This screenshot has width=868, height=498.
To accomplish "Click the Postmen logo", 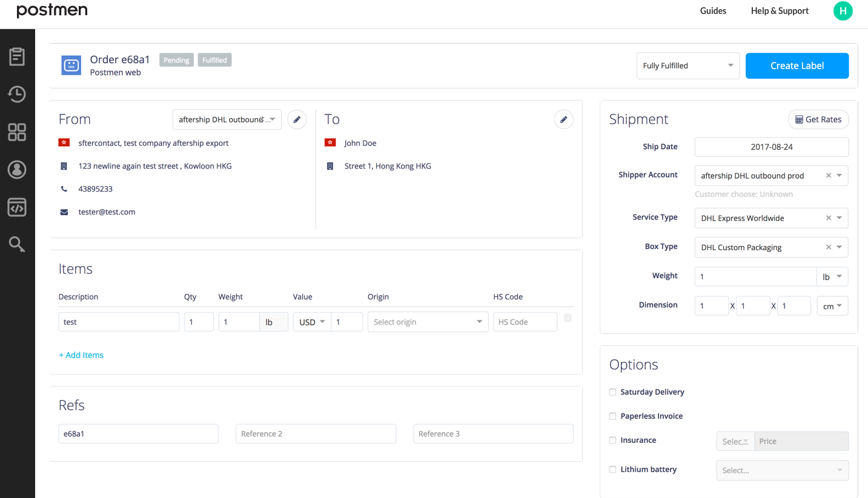I will pos(52,11).
